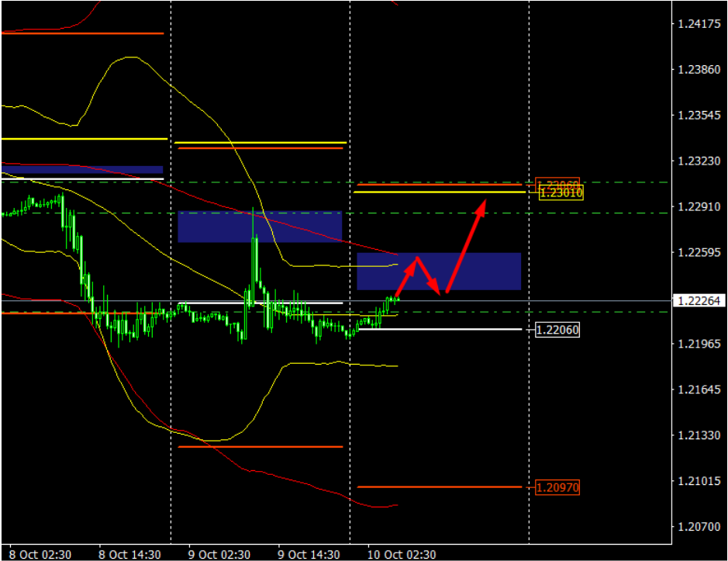Click the 1.22060 white price label

point(557,330)
